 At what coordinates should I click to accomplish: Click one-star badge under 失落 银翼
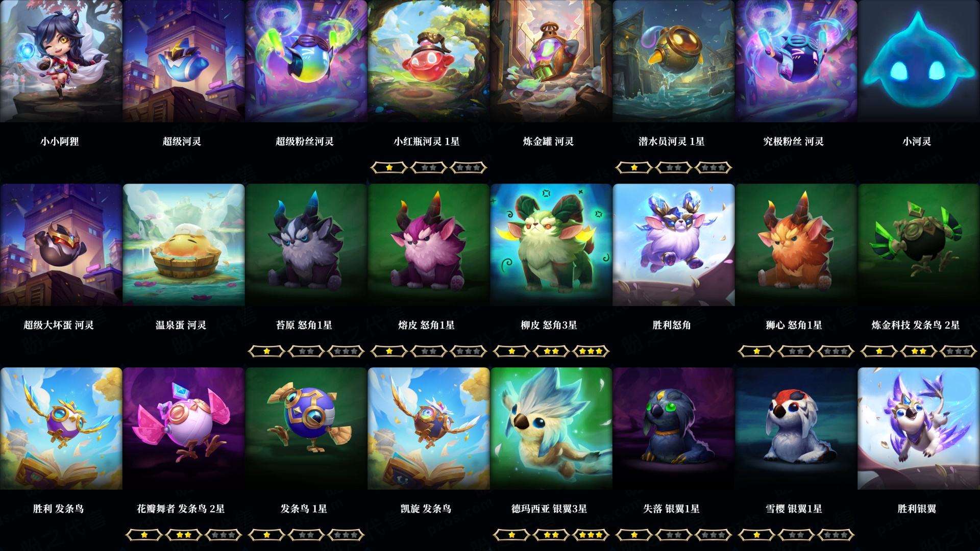(634, 535)
